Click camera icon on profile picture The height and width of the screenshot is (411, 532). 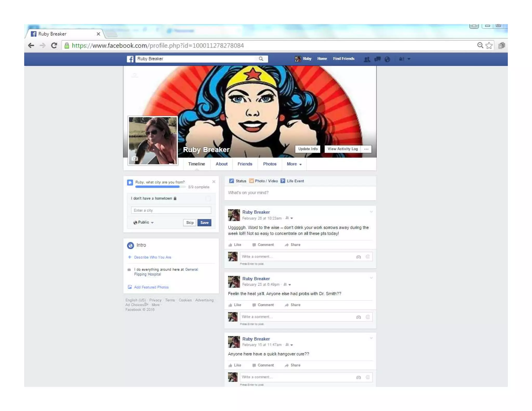point(134,158)
